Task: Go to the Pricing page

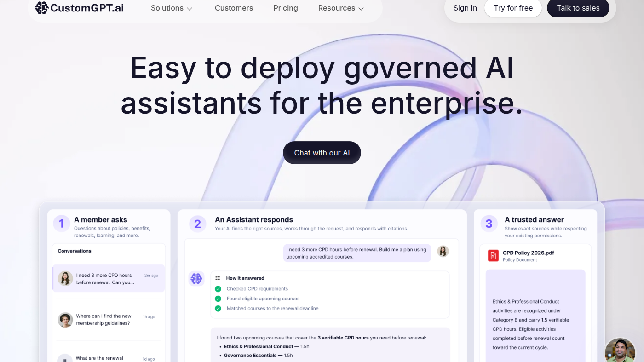Action: [286, 8]
